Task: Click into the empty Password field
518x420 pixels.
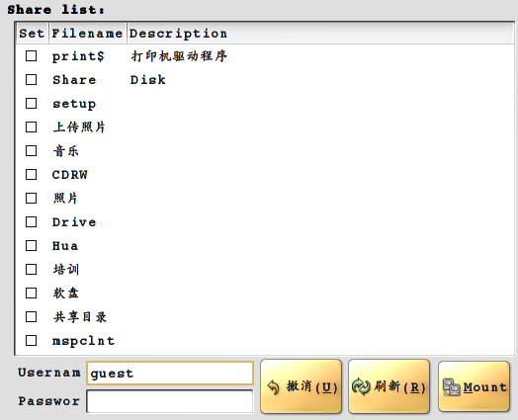Action: pos(170,401)
